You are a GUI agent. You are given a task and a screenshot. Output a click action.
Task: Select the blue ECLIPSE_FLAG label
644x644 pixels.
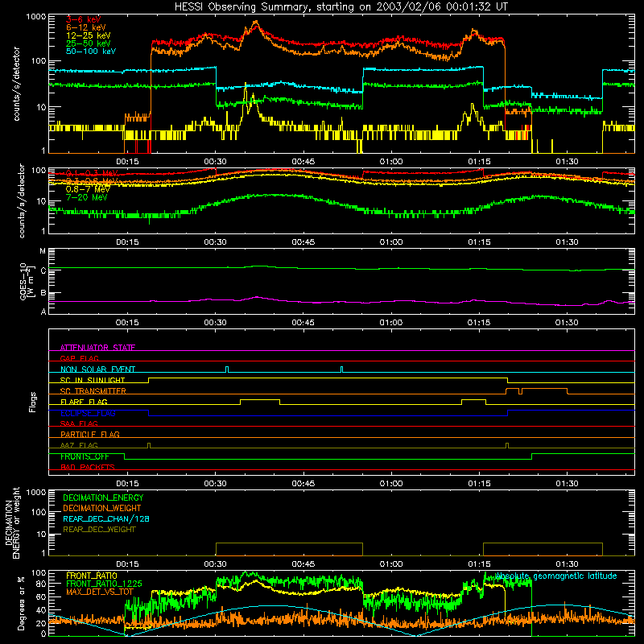(x=88, y=413)
